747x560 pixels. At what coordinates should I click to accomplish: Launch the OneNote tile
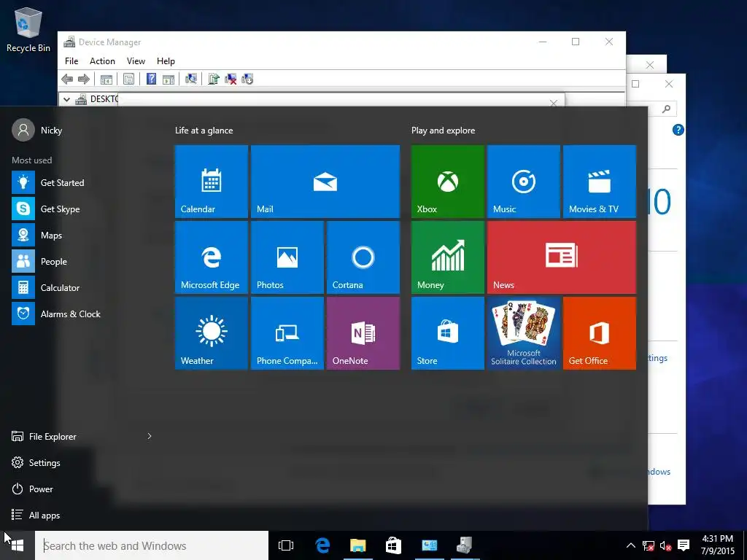click(363, 332)
